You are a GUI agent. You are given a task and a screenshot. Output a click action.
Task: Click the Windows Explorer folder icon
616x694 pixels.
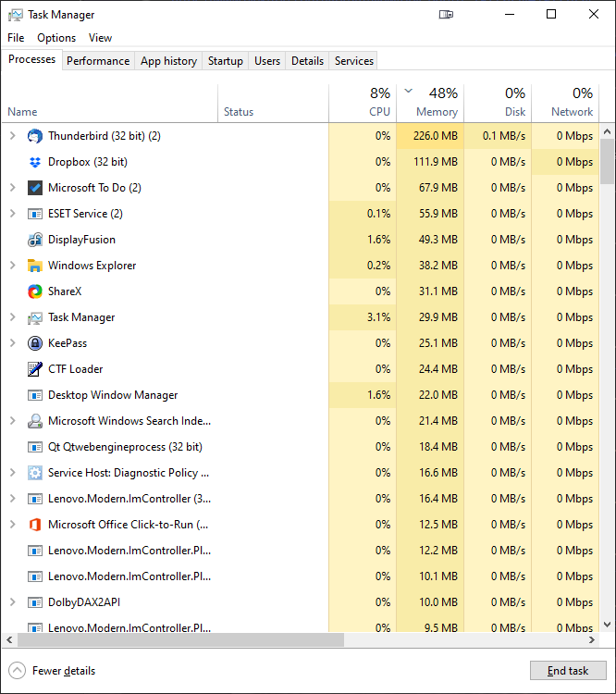point(35,266)
